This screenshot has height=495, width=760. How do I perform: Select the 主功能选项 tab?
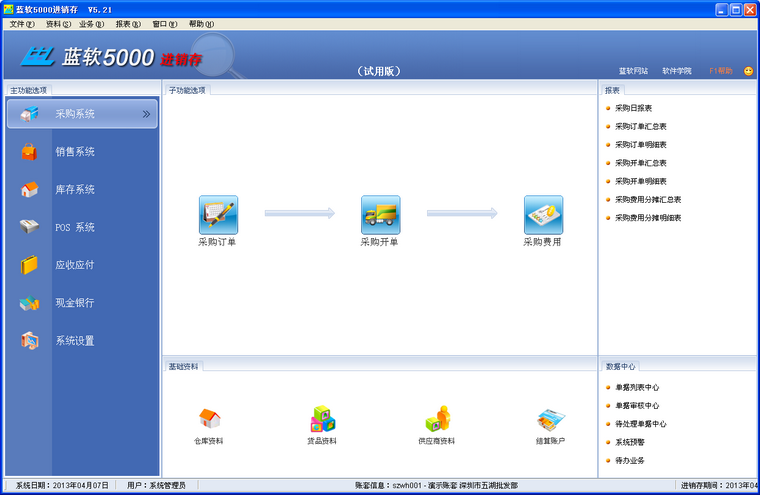tap(29, 90)
